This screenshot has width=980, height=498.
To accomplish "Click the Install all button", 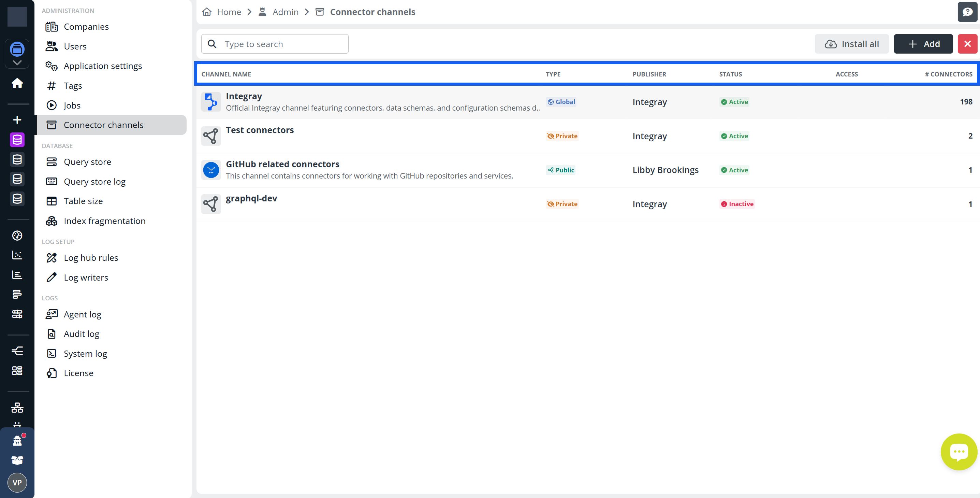I will pos(851,44).
